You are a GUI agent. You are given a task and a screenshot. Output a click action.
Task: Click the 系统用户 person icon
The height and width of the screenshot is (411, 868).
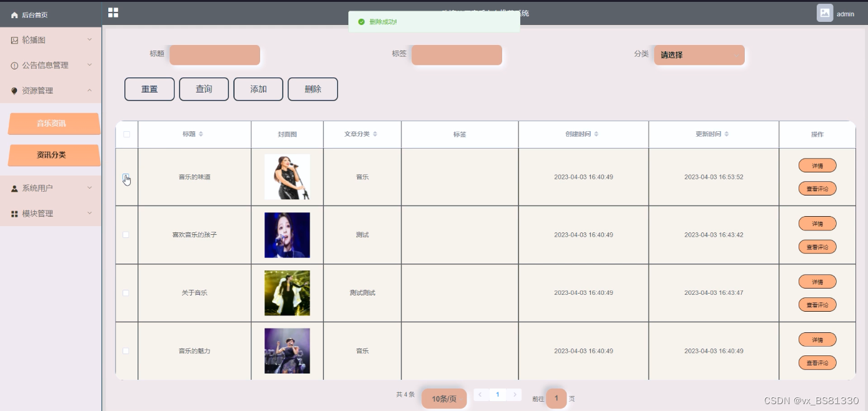(14, 188)
